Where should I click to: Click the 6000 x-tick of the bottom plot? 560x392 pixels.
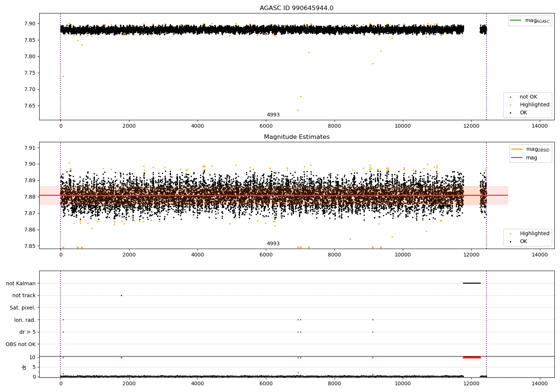[266, 383]
